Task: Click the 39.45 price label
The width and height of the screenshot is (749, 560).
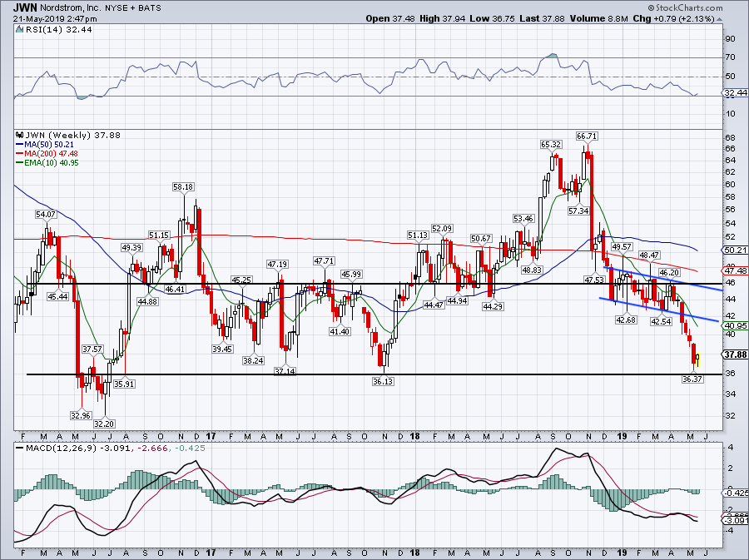Action: tap(222, 349)
